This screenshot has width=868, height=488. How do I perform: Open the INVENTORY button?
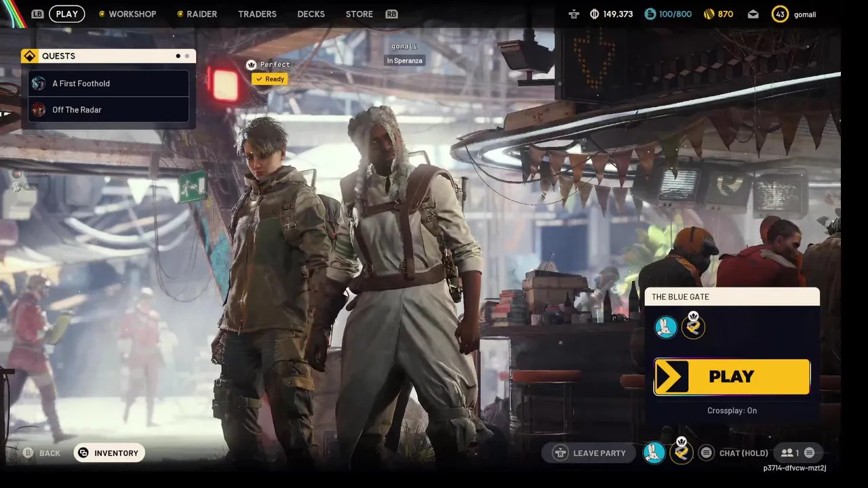tap(109, 453)
